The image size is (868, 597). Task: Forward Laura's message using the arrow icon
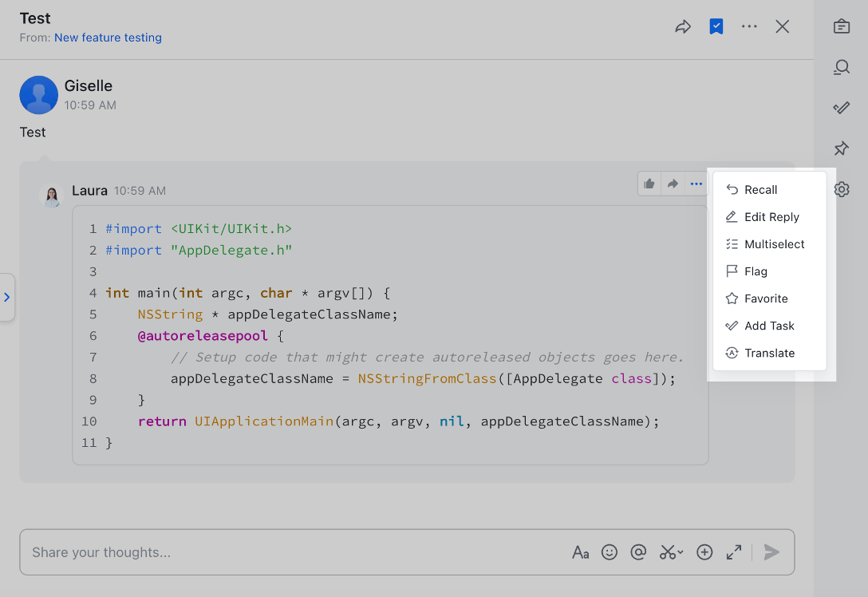tap(673, 184)
